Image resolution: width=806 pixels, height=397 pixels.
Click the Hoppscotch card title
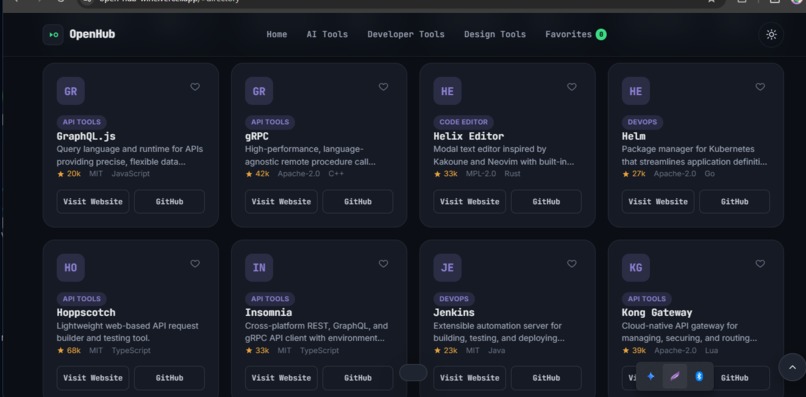(86, 313)
